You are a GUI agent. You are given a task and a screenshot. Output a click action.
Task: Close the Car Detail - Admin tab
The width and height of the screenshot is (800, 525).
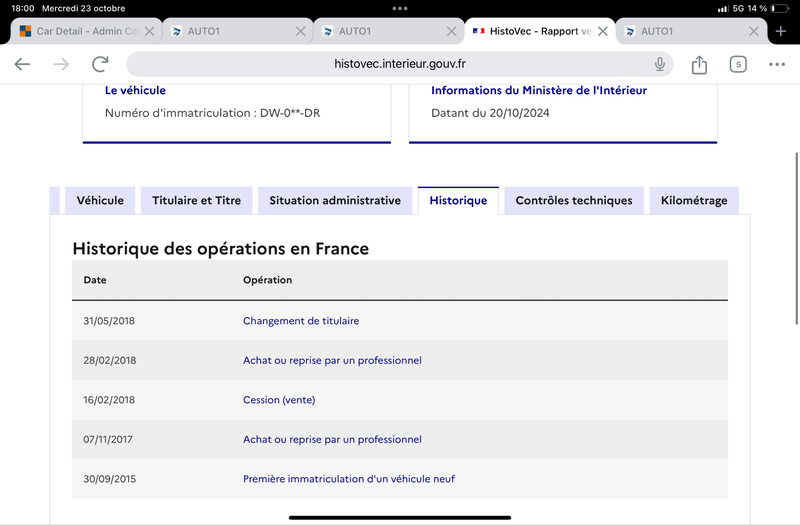[149, 31]
